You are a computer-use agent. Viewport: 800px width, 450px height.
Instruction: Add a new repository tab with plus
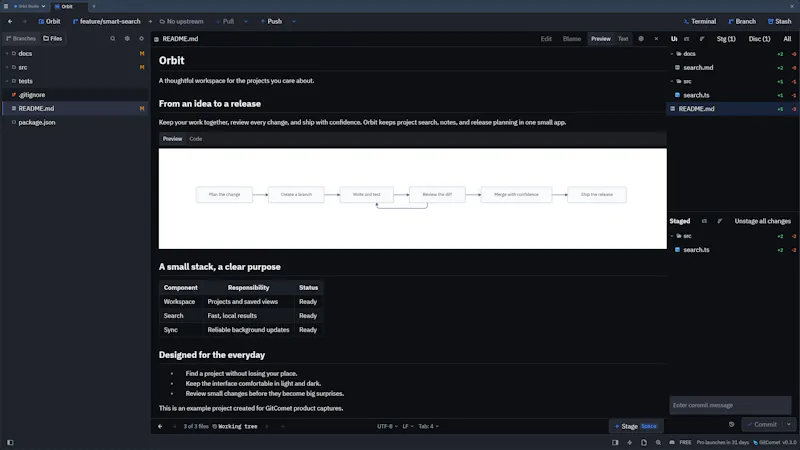94,6
